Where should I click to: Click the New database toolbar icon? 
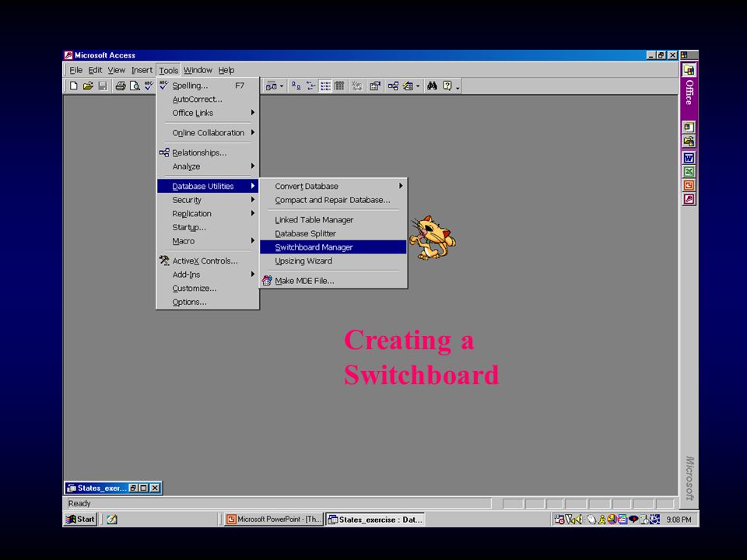tap(73, 86)
